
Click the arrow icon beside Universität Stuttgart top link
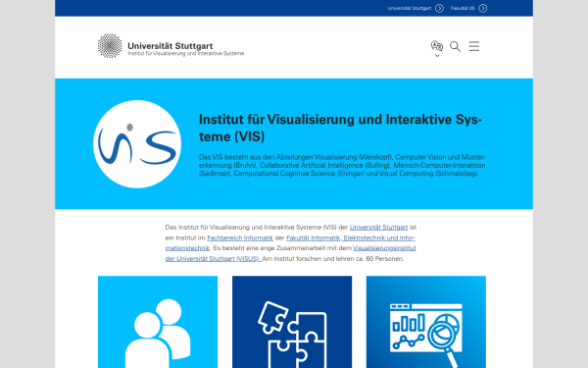point(439,8)
